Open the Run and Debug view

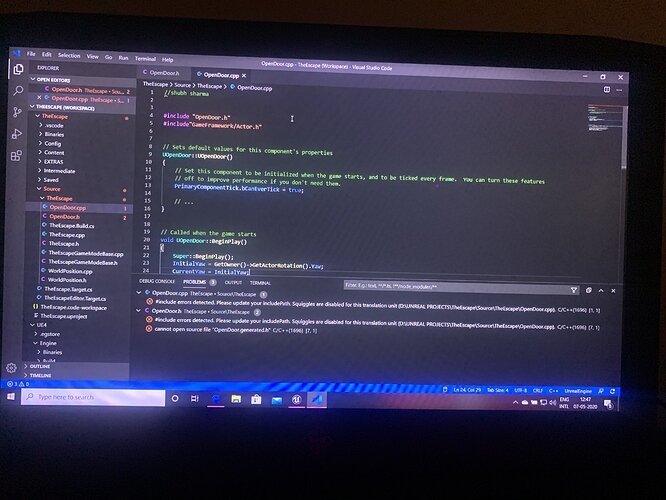tap(17, 134)
